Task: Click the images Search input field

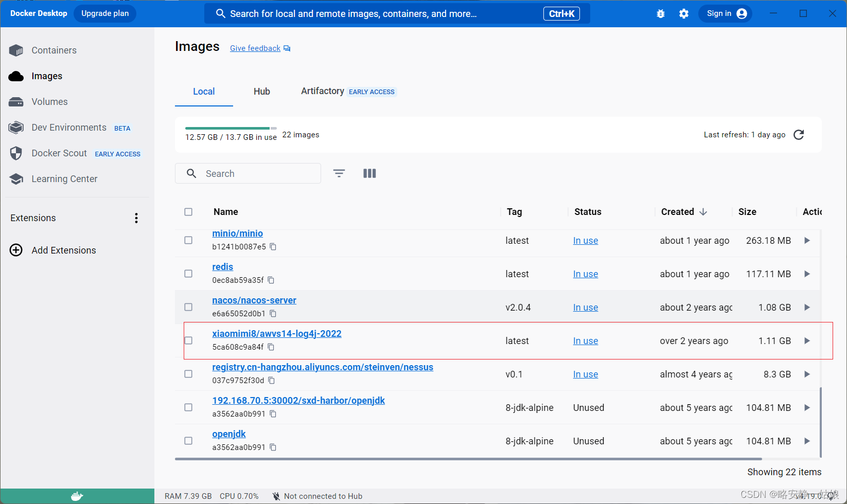Action: [x=248, y=173]
